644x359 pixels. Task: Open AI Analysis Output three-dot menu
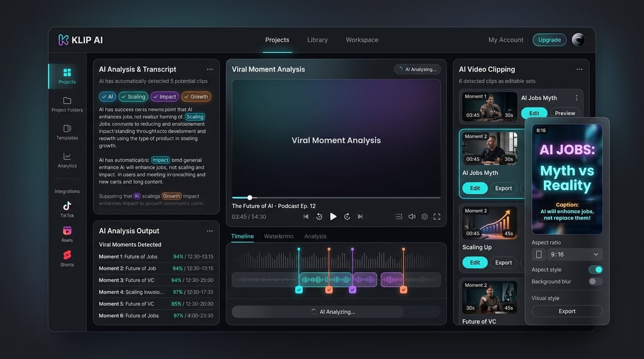point(210,231)
